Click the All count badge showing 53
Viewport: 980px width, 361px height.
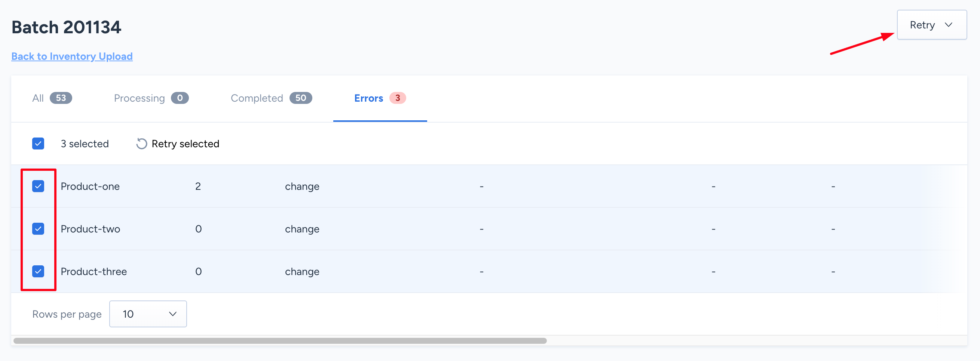click(x=61, y=98)
